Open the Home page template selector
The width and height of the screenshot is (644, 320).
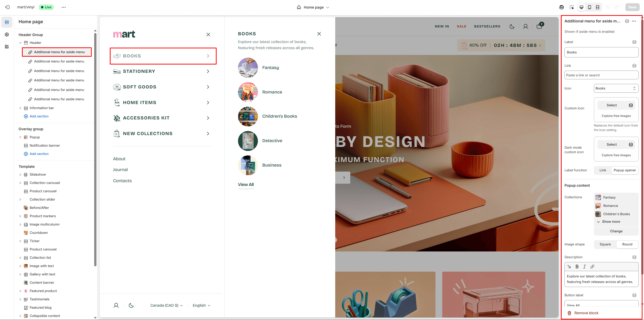click(x=313, y=7)
